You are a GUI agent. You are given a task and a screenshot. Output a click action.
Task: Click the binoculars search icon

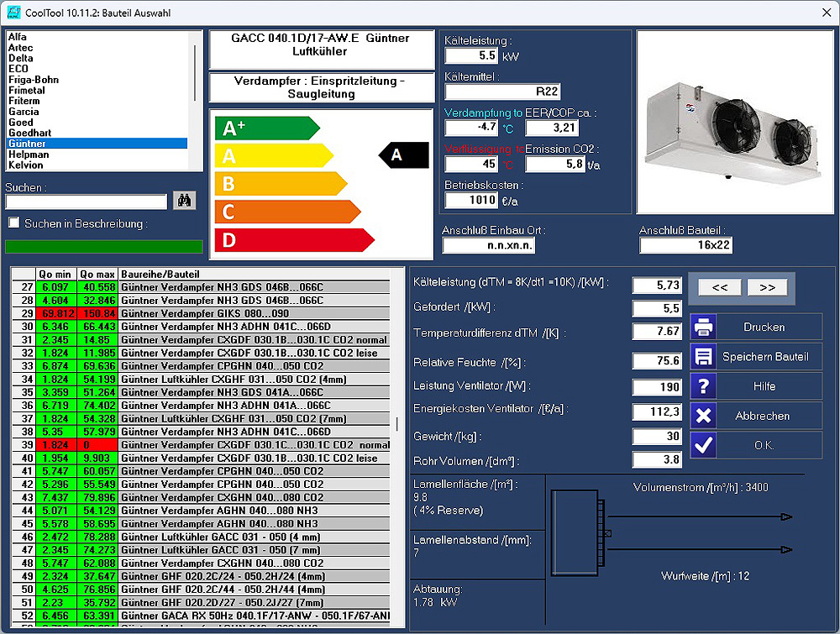click(184, 201)
